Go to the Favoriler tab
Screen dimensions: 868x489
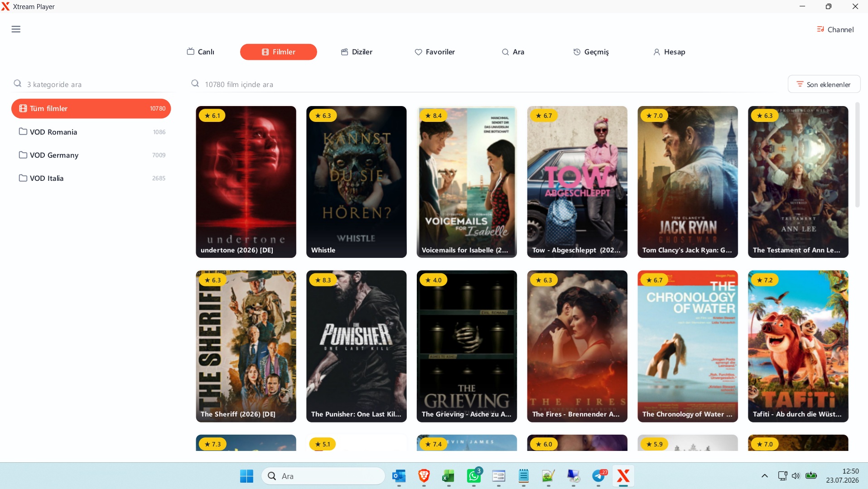435,52
